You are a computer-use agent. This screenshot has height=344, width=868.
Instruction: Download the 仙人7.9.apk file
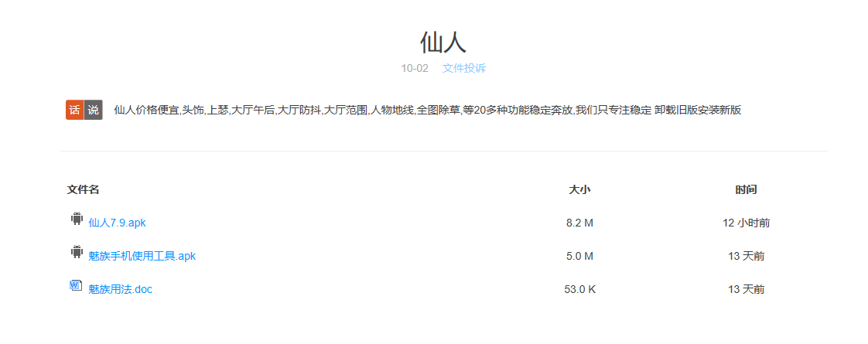pyautogui.click(x=117, y=223)
